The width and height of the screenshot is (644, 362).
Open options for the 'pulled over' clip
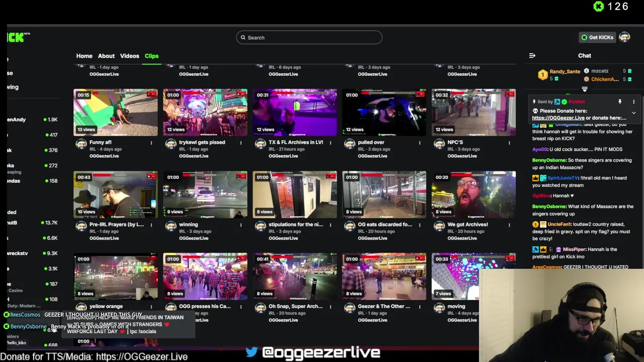[x=420, y=143]
